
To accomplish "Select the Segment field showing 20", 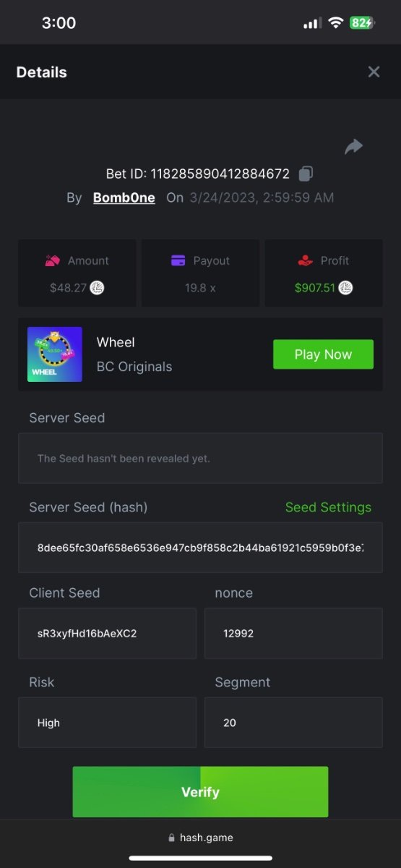I will click(293, 723).
